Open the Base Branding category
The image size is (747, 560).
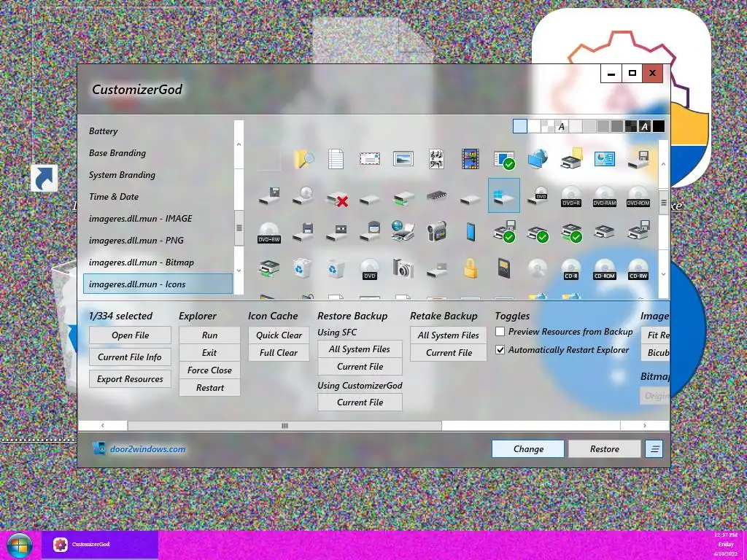158,153
